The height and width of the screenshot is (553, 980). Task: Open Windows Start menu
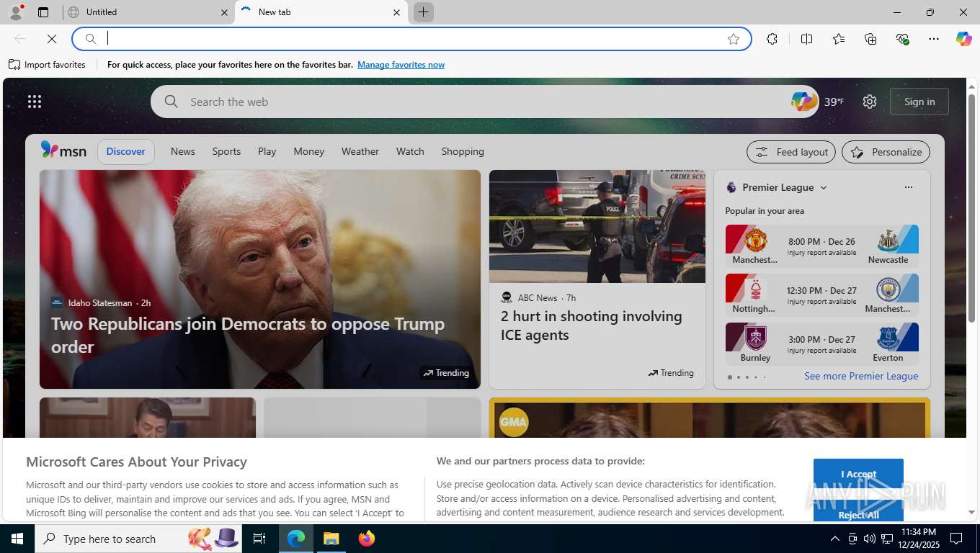(x=17, y=539)
